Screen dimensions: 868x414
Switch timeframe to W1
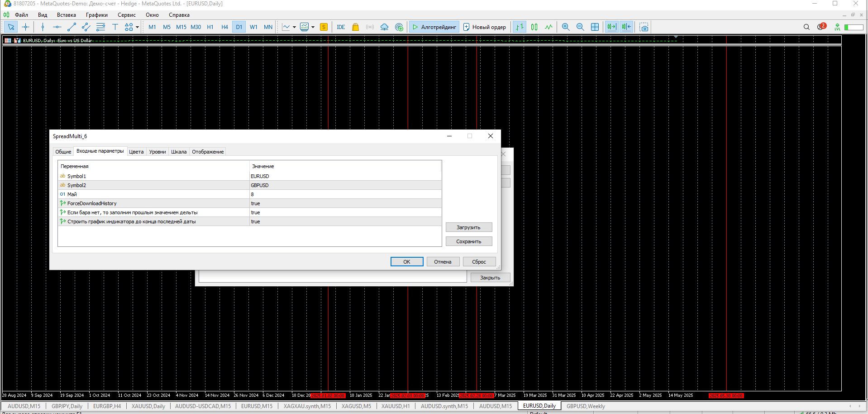(x=253, y=27)
